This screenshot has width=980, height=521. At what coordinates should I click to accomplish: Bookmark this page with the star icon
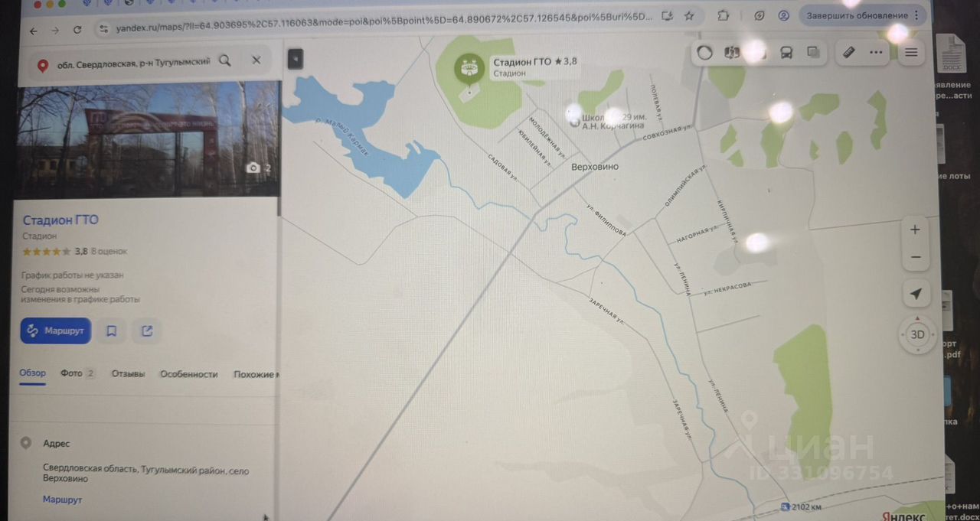[689, 15]
